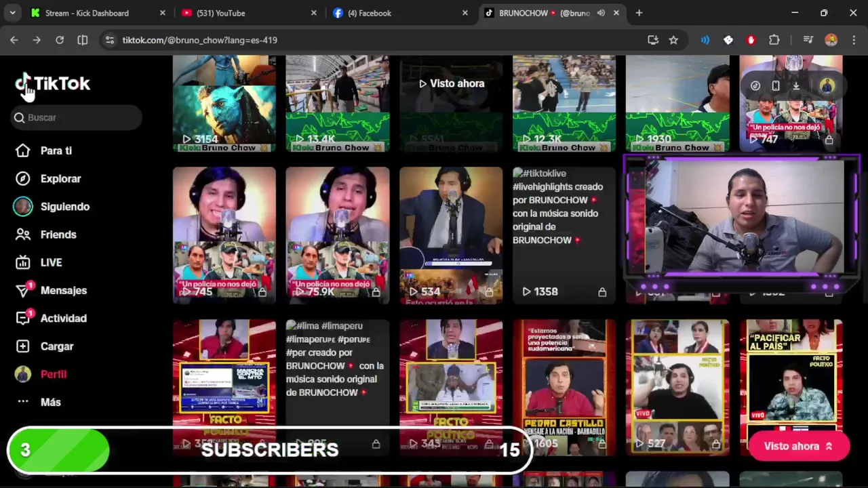Open a new browser tab
Screen dimensions: 868x488
pos(639,13)
